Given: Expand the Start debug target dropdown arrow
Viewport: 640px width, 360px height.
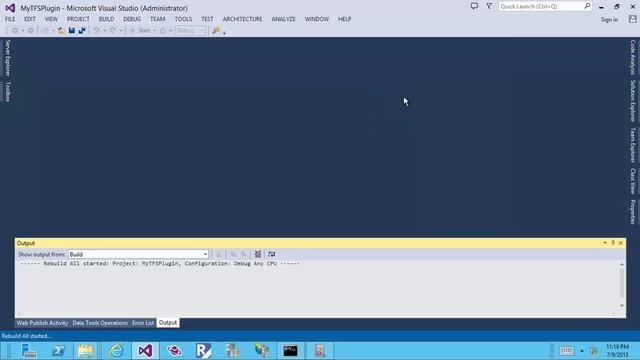Looking at the screenshot, I should pyautogui.click(x=154, y=31).
